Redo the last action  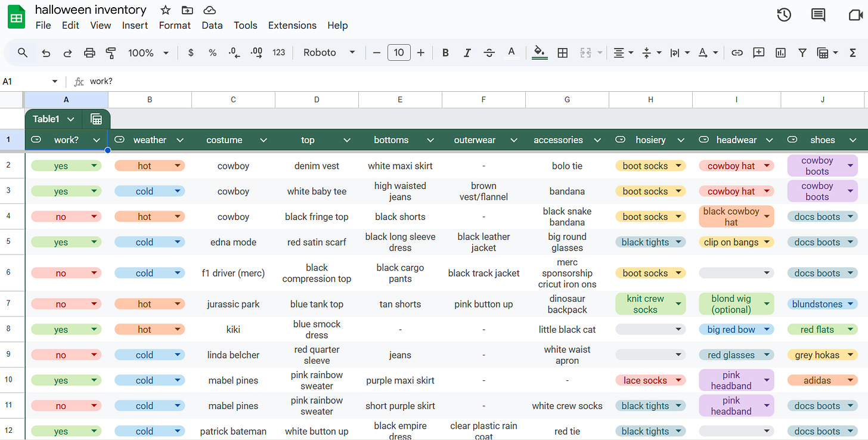pyautogui.click(x=67, y=52)
